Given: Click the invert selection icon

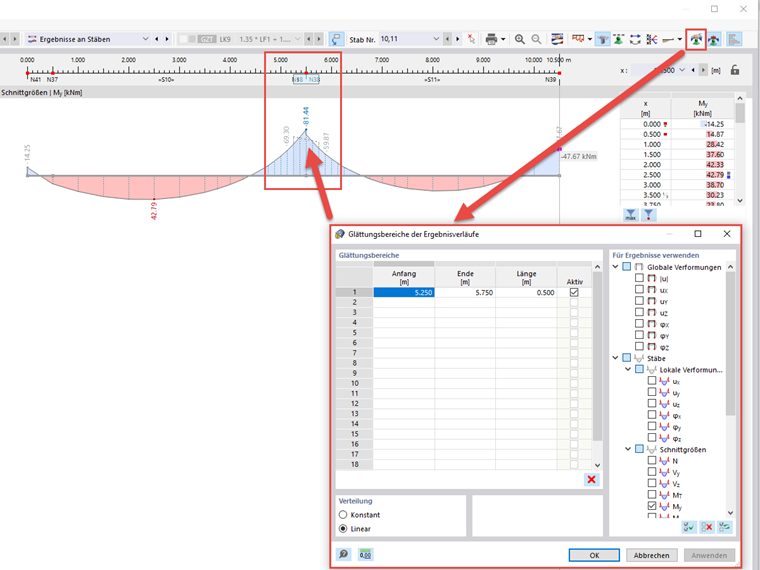Looking at the screenshot, I should (x=725, y=527).
